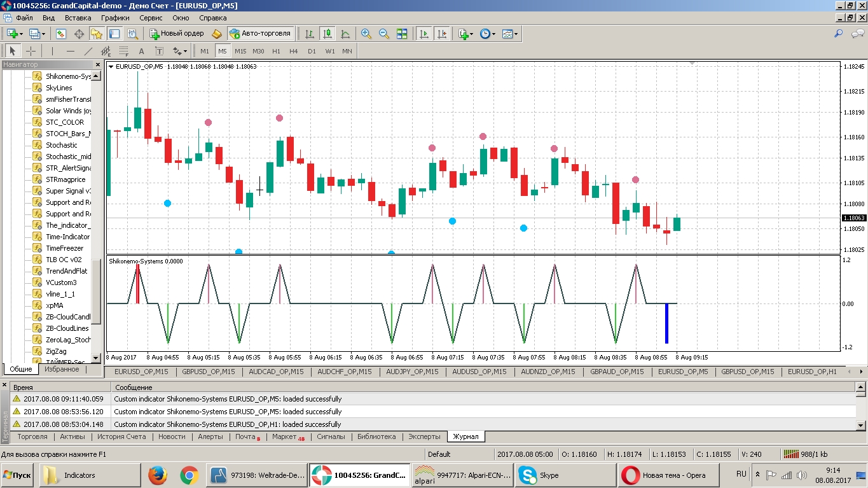868x488 pixels.
Task: Click the Новый ордер button
Action: click(176, 34)
